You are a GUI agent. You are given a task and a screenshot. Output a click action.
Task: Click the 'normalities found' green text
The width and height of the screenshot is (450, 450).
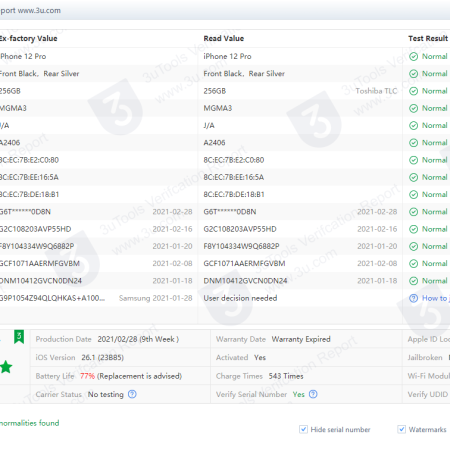click(x=30, y=423)
